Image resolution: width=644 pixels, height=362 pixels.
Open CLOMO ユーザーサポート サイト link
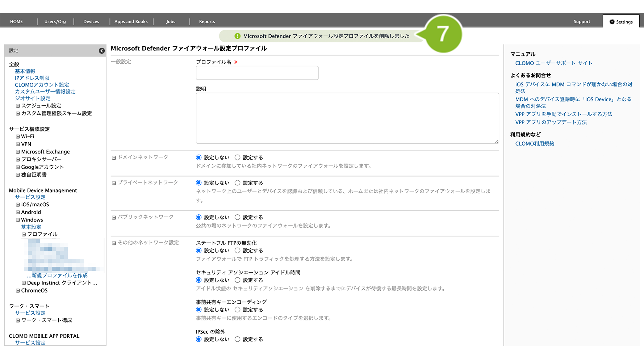pyautogui.click(x=553, y=63)
